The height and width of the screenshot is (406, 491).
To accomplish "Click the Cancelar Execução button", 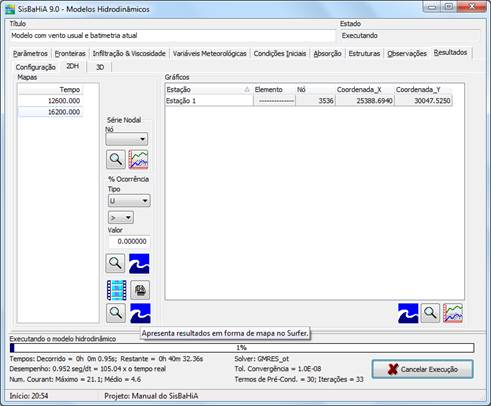I will coord(422,369).
